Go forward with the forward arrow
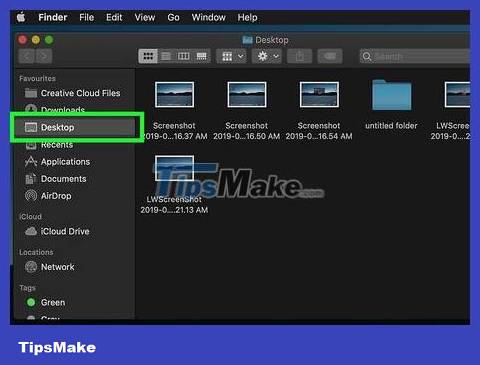This screenshot has width=480, height=365. click(x=44, y=56)
